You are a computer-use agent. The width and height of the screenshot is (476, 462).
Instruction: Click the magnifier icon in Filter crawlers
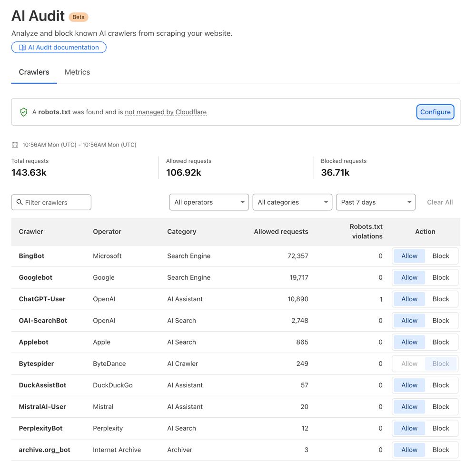click(x=20, y=202)
